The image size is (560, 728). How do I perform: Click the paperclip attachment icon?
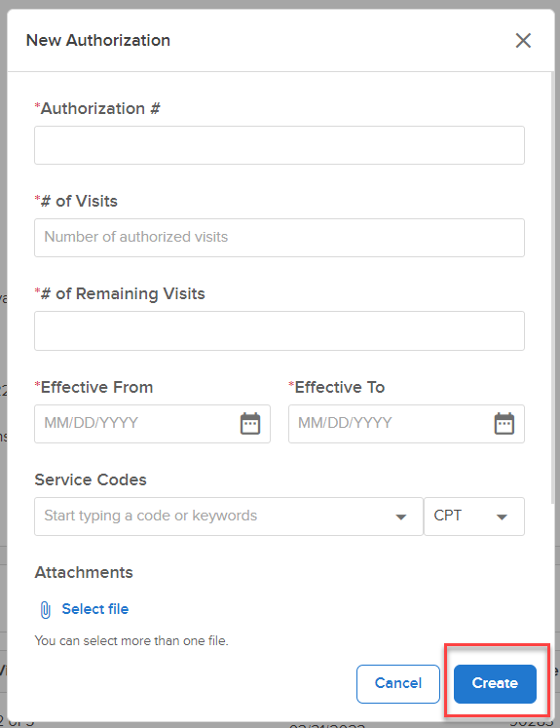[x=46, y=610]
